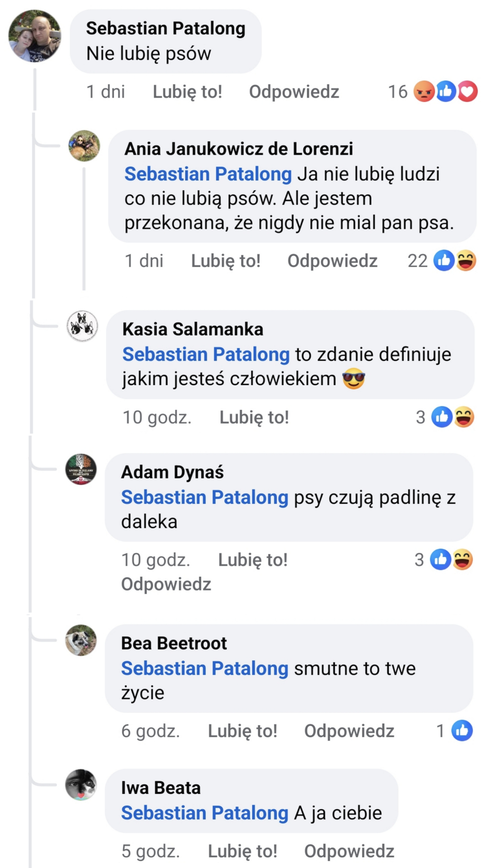This screenshot has height=868, width=503.
Task: Click the Ania Janukowicz de Lorenzi name
Action: pyautogui.click(x=239, y=149)
